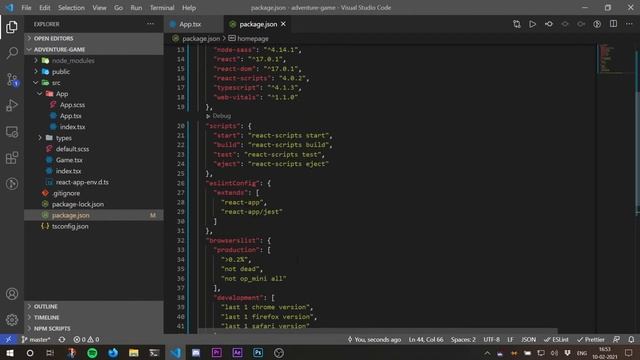Click the remote window indicator in status bar
Image resolution: width=640 pixels, height=360 pixels.
[x=8, y=340]
